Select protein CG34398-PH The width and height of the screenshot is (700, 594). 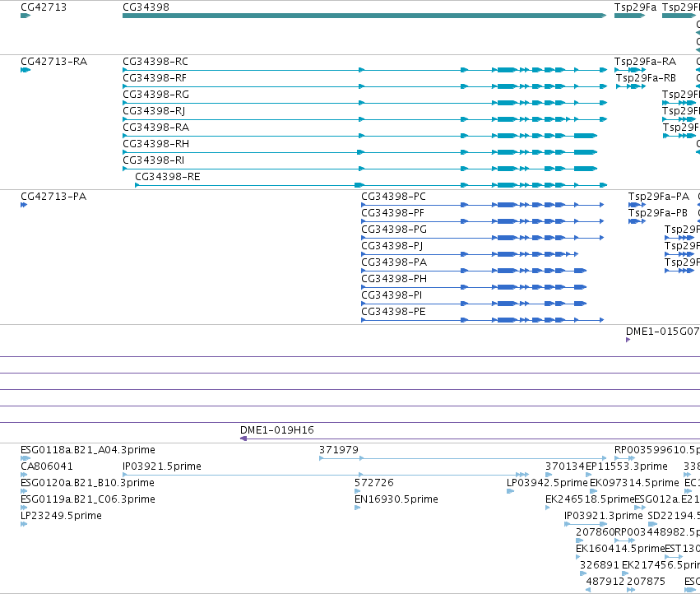pyautogui.click(x=394, y=279)
